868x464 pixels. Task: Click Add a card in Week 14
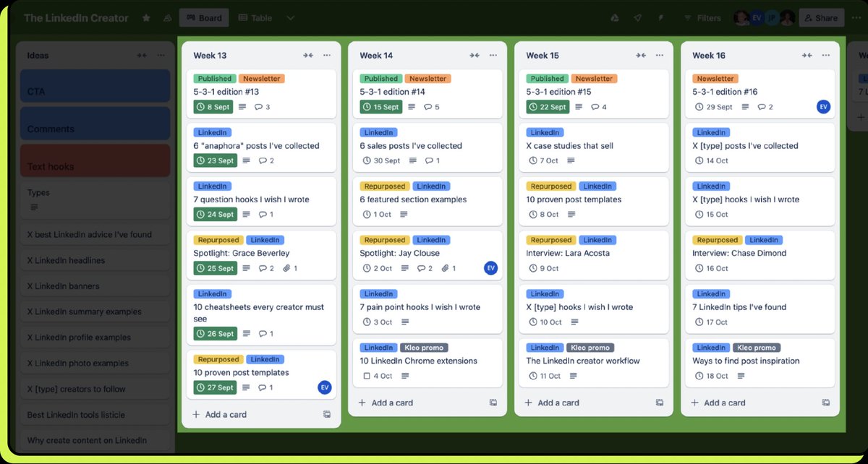tap(386, 403)
